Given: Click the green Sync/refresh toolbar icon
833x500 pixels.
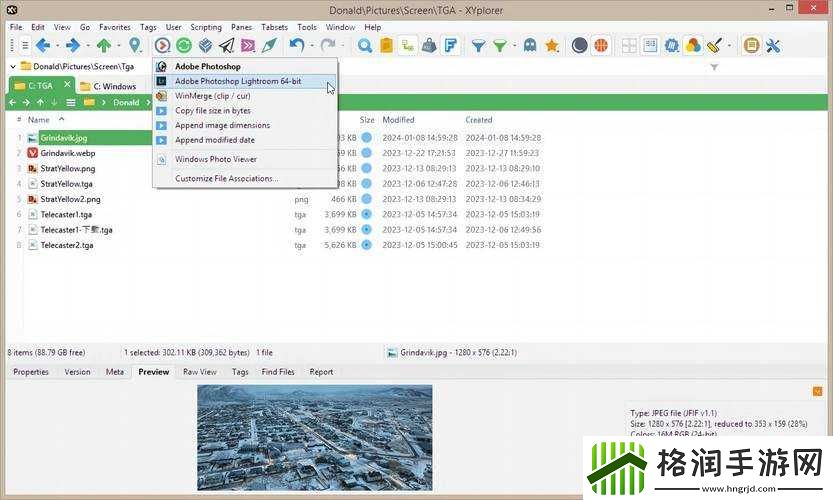Looking at the screenshot, I should pyautogui.click(x=184, y=46).
